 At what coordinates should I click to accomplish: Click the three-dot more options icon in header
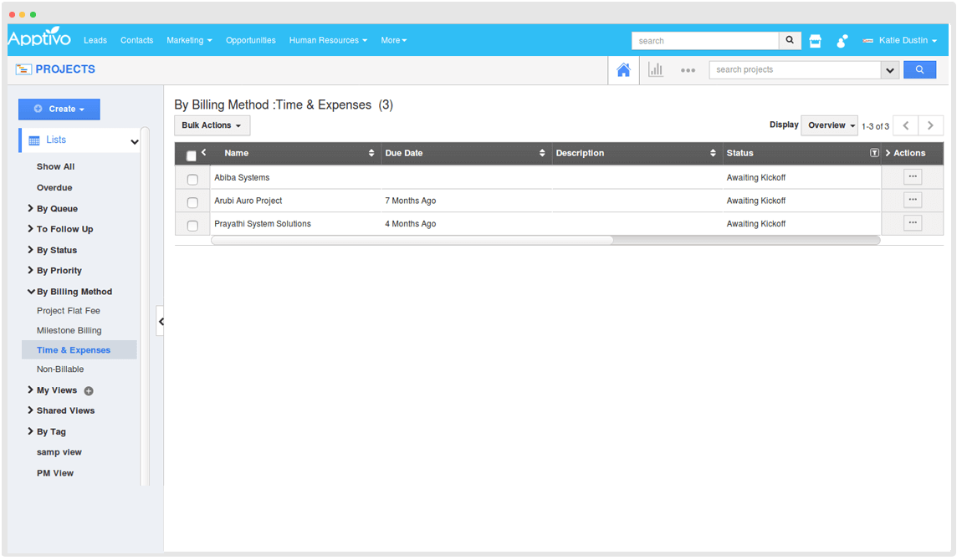coord(688,70)
